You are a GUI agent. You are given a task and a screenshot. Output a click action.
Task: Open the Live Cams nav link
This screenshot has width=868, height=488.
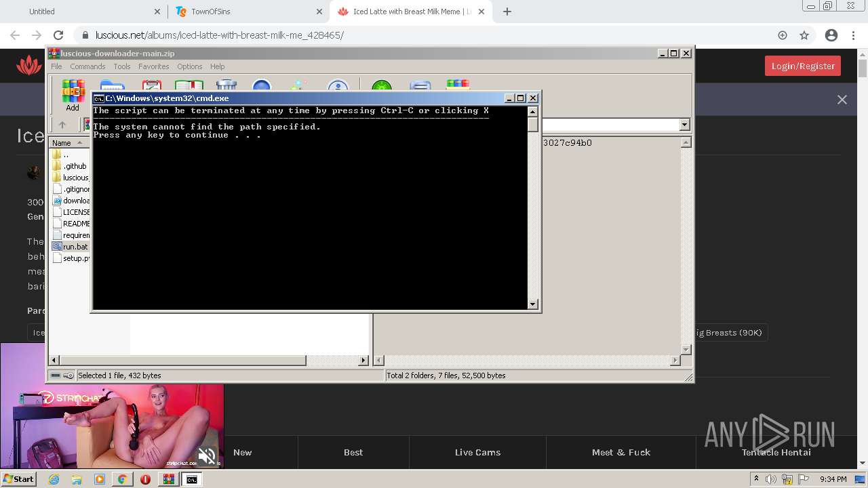pos(477,452)
